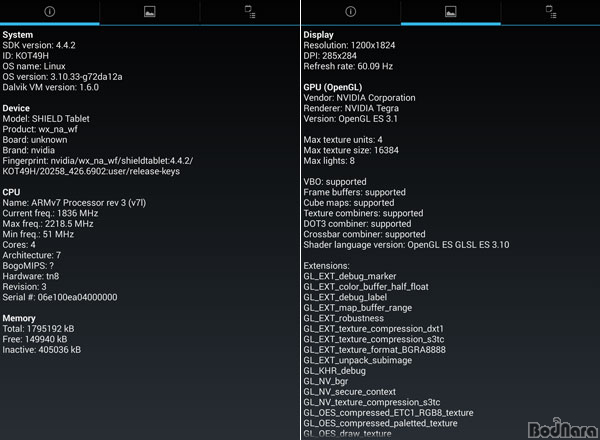Tap the GL_KHR_debug extension entry
This screenshot has width=600, height=440.
pyautogui.click(x=334, y=371)
